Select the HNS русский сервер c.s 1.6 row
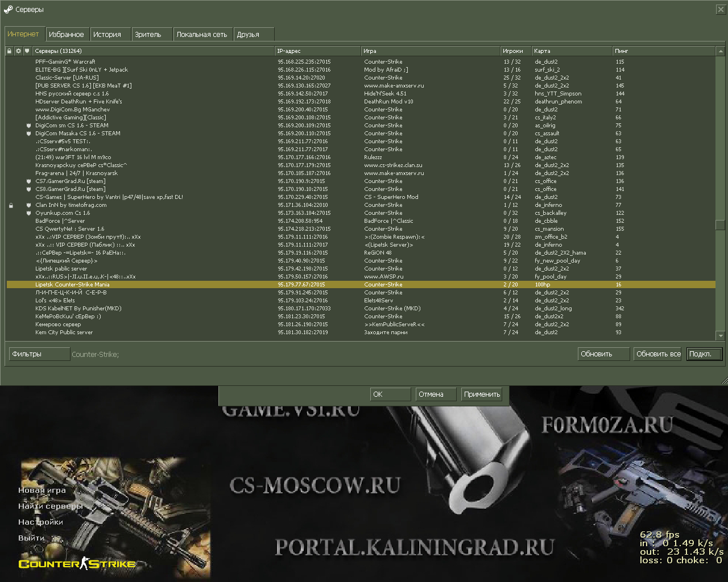The height and width of the screenshot is (582, 728). [x=361, y=94]
